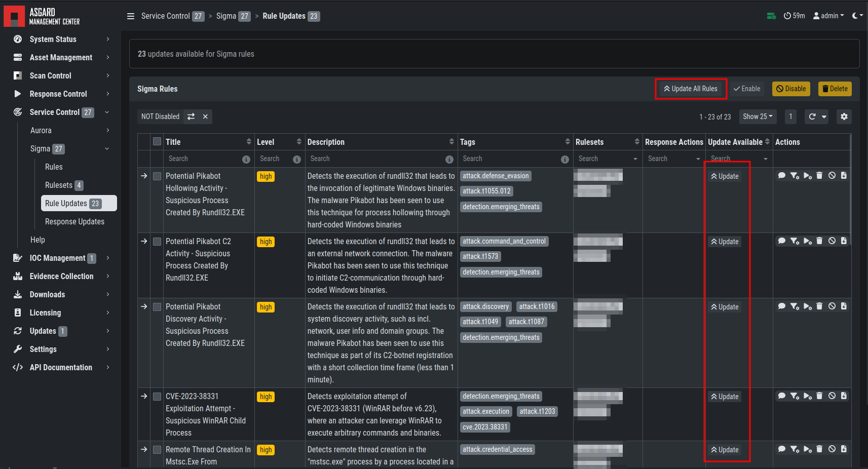Open the auto-refresh dropdown arrow
The width and height of the screenshot is (868, 469).
tap(824, 116)
